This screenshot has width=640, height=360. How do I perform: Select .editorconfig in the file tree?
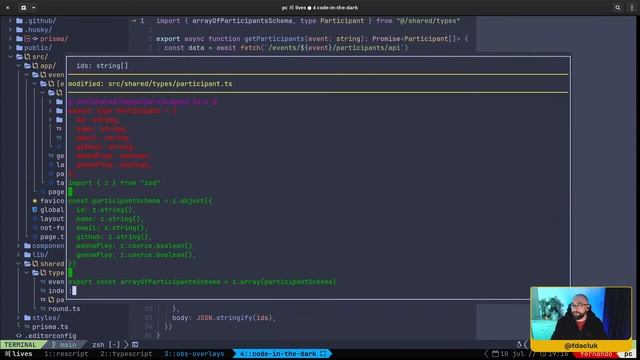pos(50,336)
